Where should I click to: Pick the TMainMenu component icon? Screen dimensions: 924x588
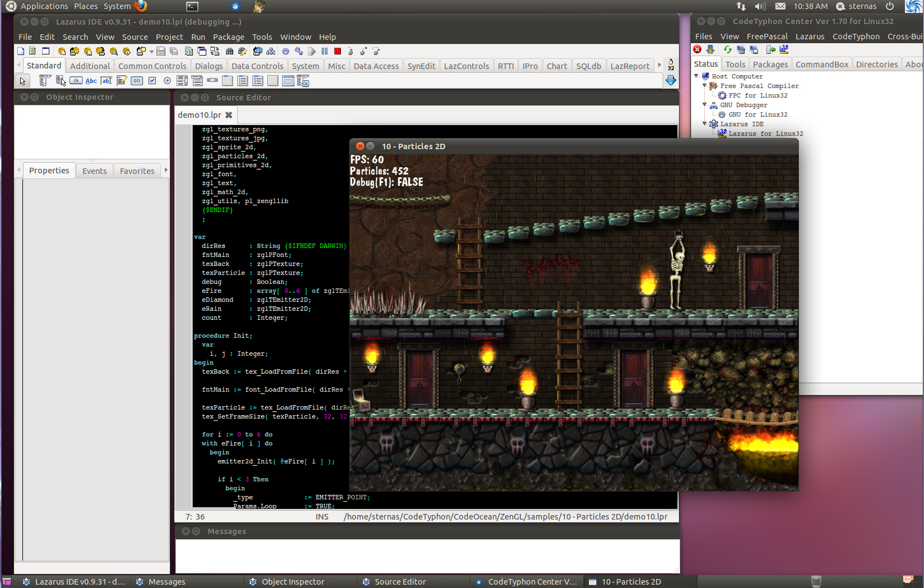click(45, 81)
